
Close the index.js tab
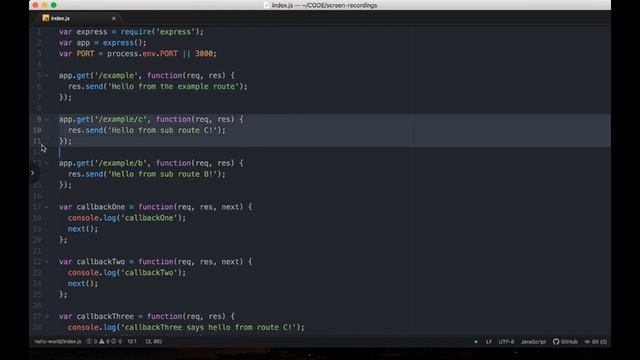tap(114, 18)
